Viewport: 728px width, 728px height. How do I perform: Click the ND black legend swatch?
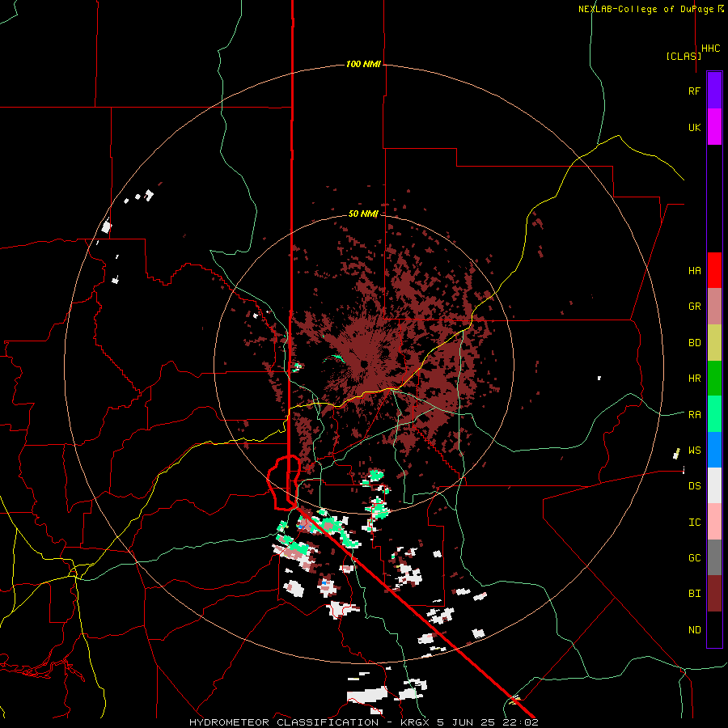click(714, 629)
